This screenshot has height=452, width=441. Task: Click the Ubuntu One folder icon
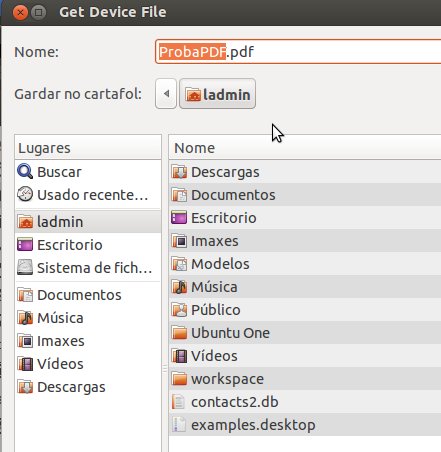[x=179, y=333]
